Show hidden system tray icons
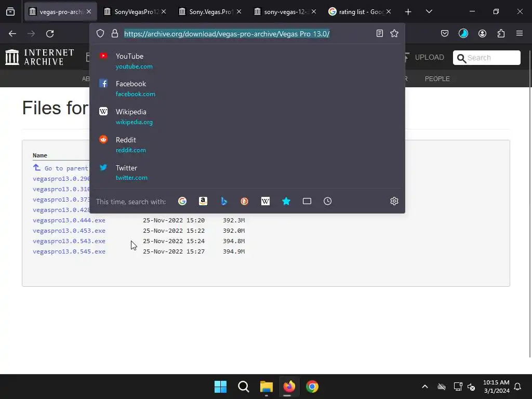This screenshot has height=399, width=532. pyautogui.click(x=425, y=387)
